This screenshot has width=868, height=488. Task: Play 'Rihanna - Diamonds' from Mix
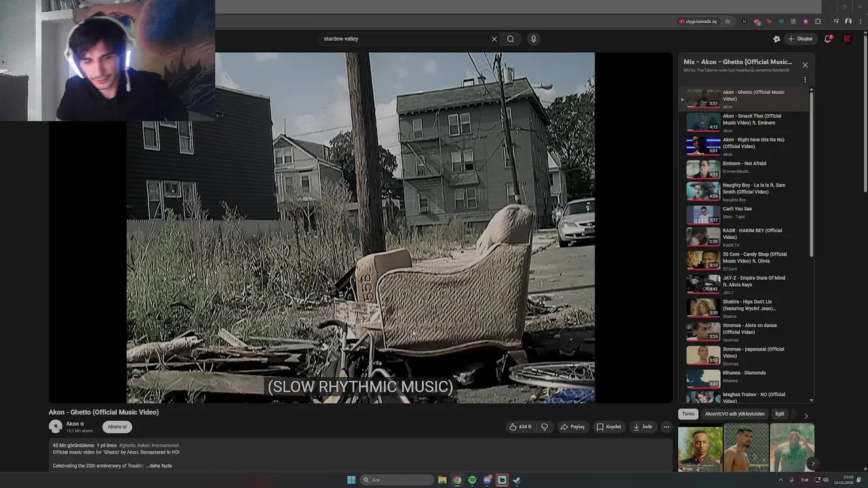(745, 378)
